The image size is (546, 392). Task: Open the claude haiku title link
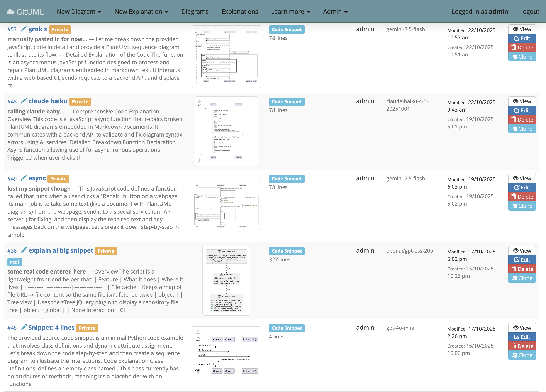tap(48, 101)
